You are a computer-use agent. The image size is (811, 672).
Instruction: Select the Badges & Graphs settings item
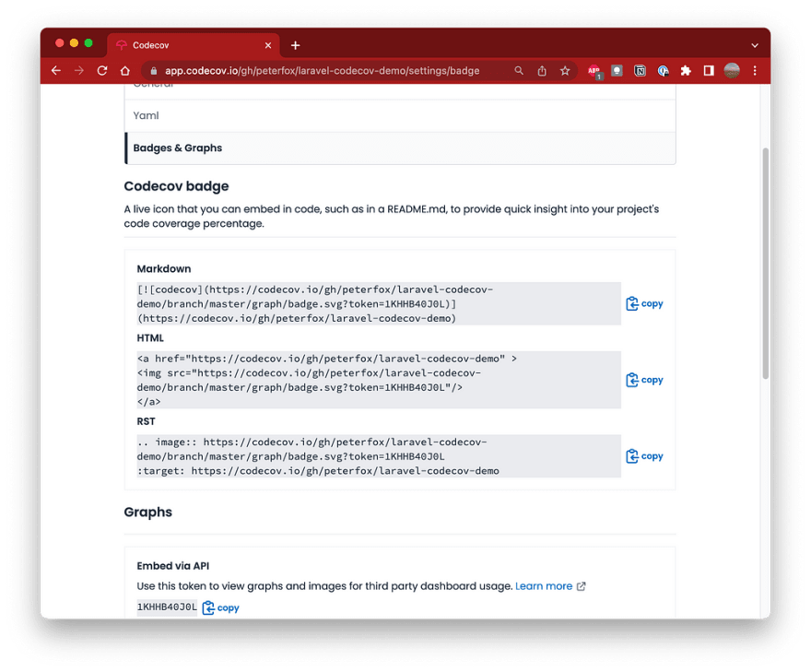tap(400, 148)
